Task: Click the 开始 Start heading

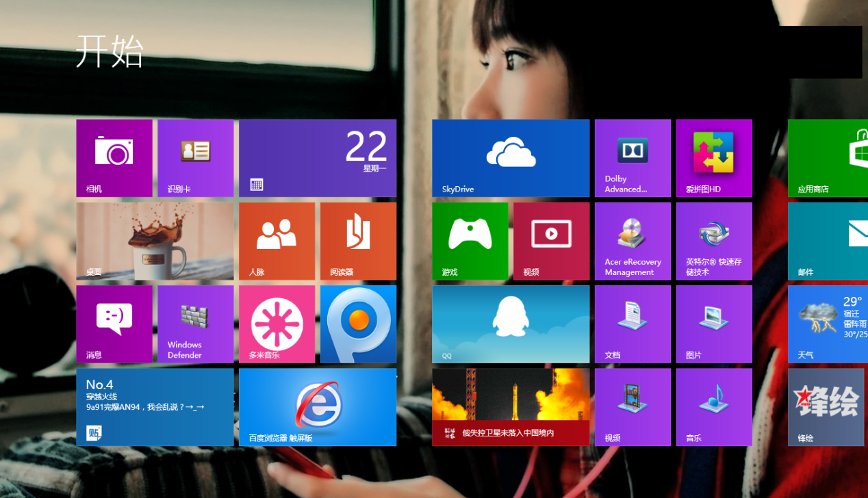Action: tap(110, 51)
